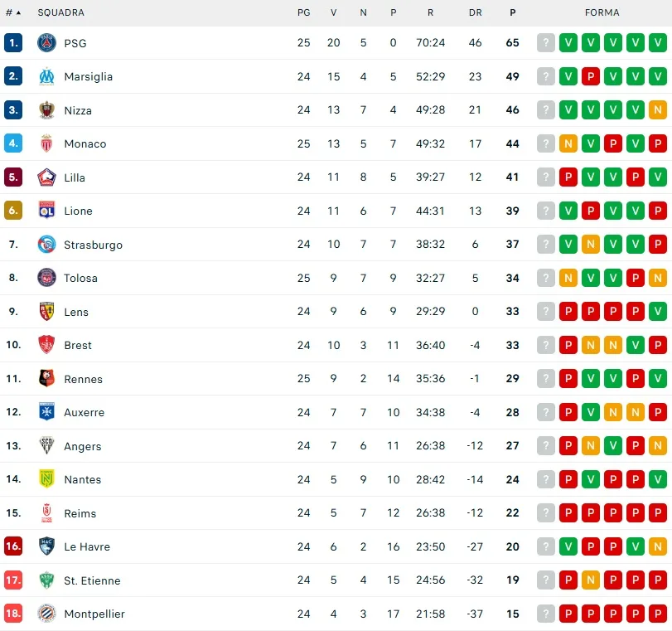
Task: Open the Monaco club crest
Action: pyautogui.click(x=46, y=143)
